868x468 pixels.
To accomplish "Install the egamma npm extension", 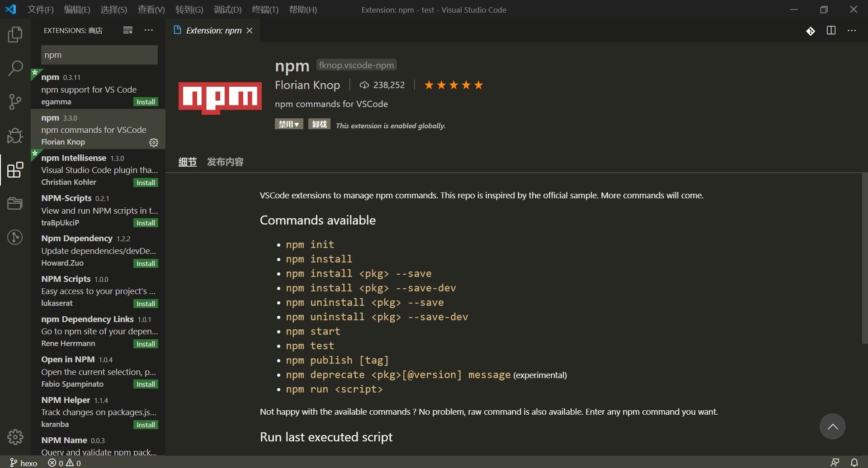I will coord(146,102).
